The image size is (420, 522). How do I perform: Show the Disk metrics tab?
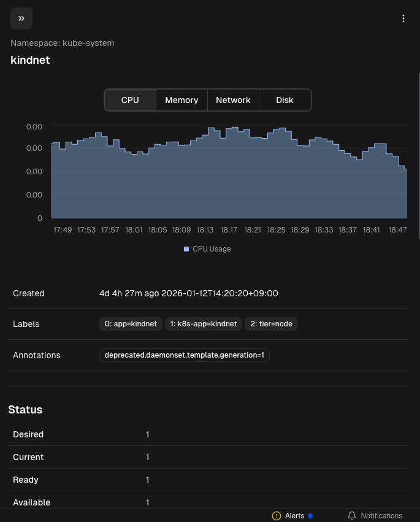click(x=284, y=100)
